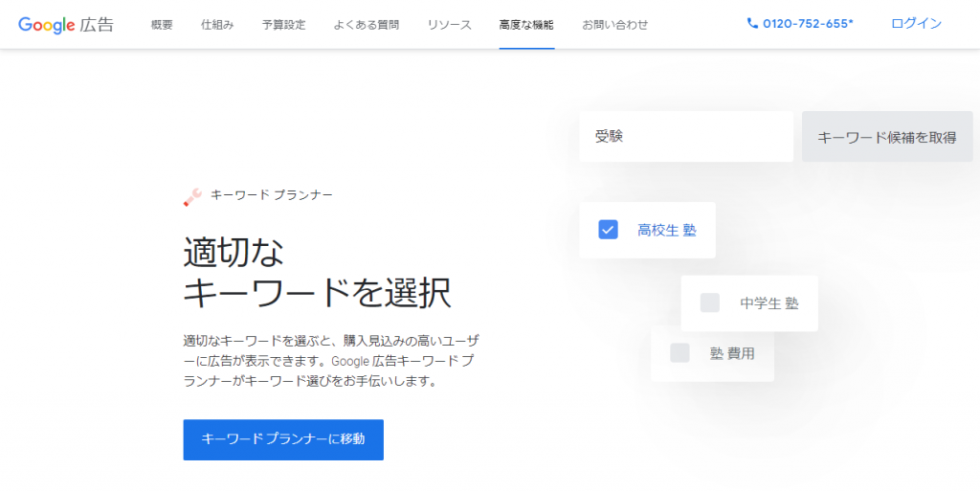Open the リソース navigation item

tap(450, 25)
